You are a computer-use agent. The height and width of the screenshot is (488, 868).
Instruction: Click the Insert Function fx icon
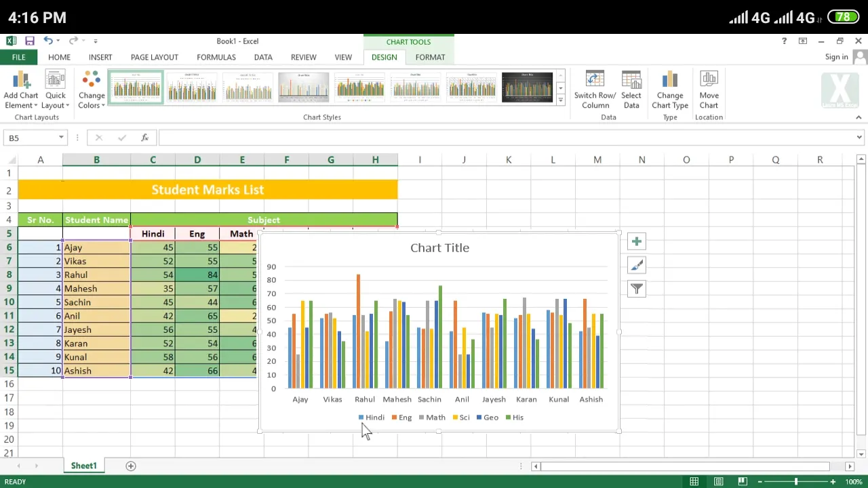point(144,138)
